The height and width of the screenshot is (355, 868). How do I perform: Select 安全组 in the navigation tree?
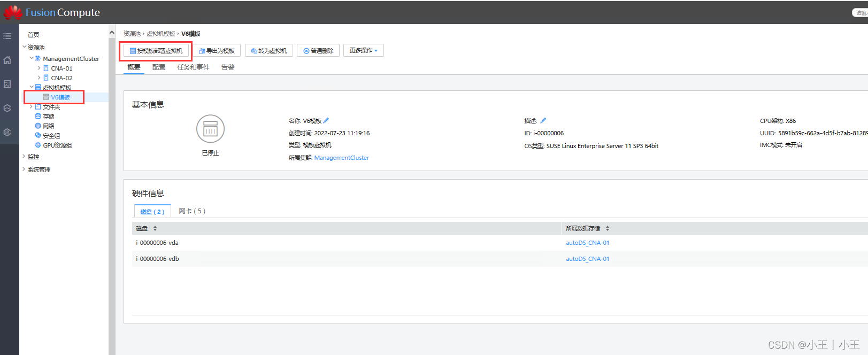point(51,136)
